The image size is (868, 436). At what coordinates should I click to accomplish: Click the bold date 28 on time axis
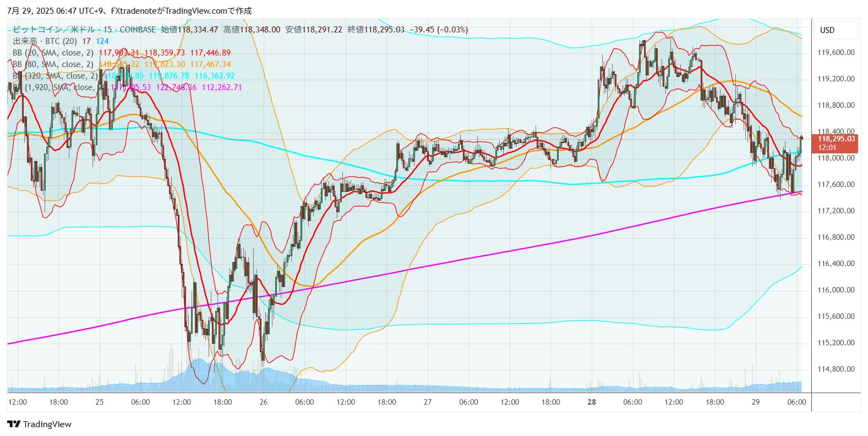point(592,402)
